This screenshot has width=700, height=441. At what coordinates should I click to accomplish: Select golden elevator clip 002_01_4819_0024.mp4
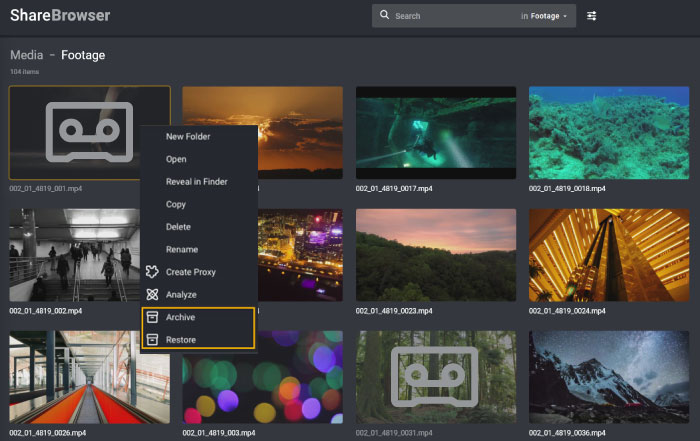point(609,255)
